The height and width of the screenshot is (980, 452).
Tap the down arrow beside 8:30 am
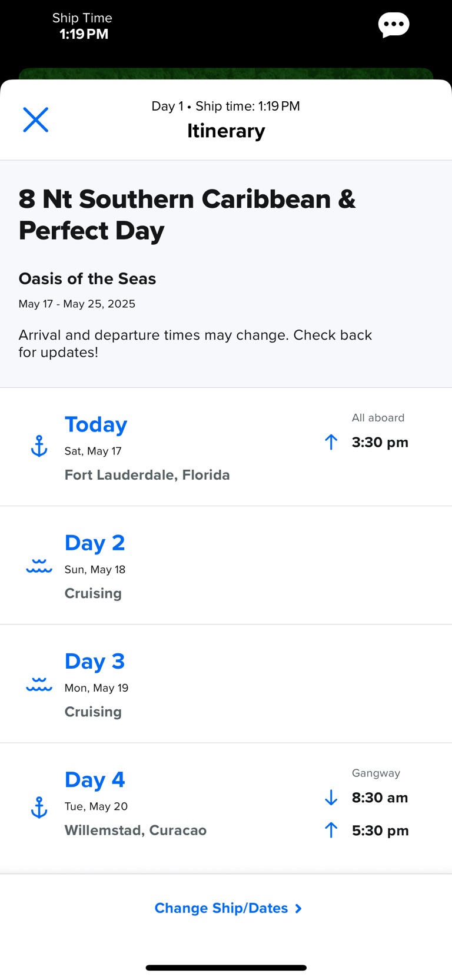[x=331, y=798]
